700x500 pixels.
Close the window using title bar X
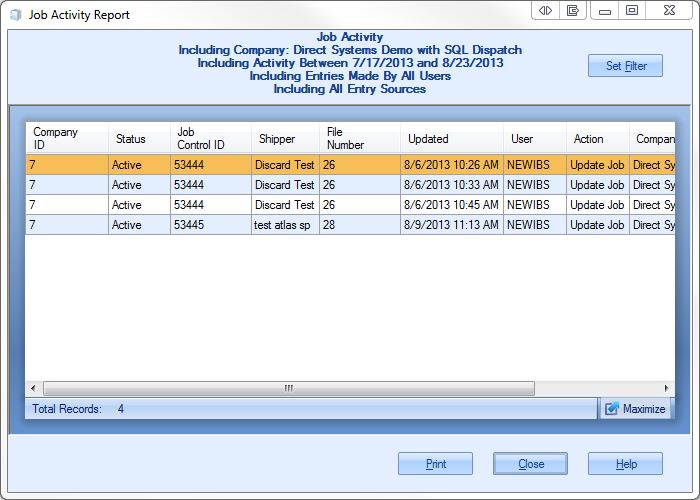click(668, 11)
